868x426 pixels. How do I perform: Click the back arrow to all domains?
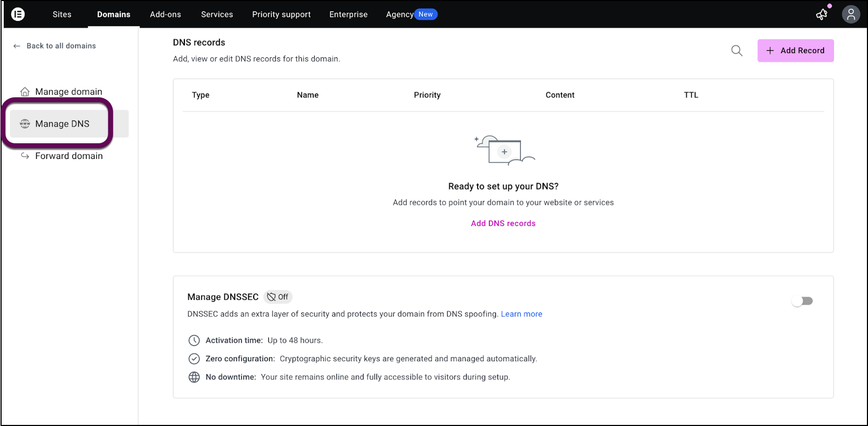(17, 46)
